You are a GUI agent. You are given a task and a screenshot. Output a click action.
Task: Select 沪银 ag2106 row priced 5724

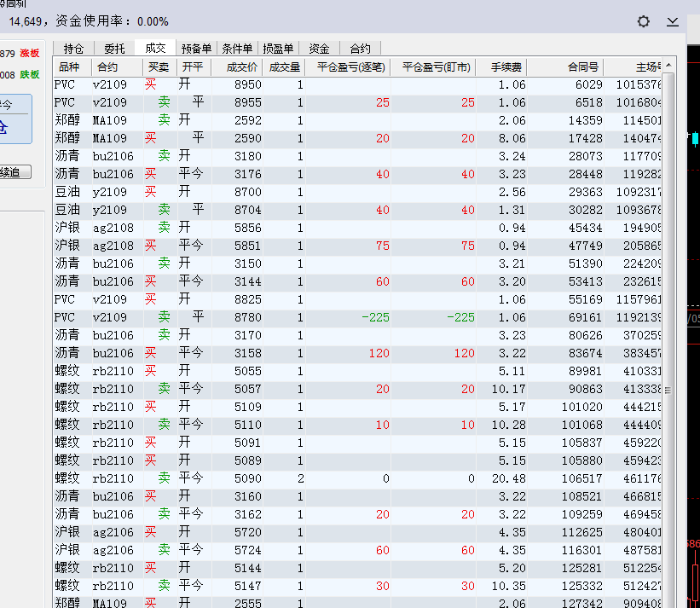click(357, 550)
